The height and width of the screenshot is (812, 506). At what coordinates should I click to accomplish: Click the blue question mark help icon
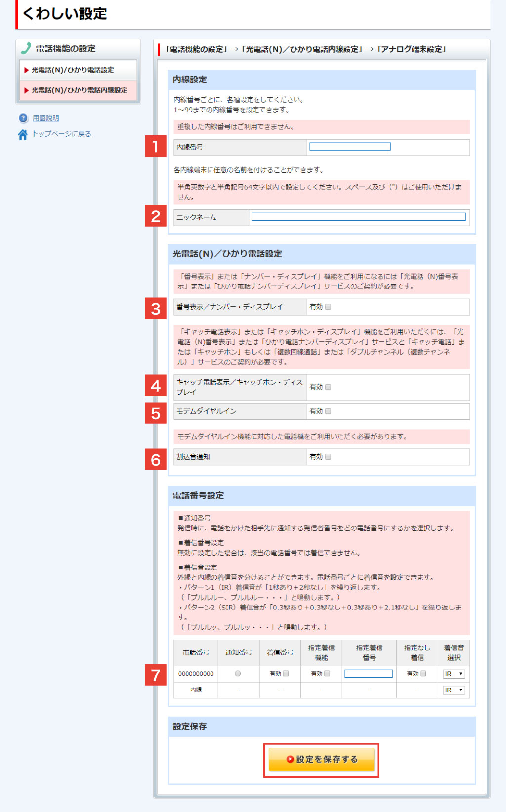tap(23, 118)
